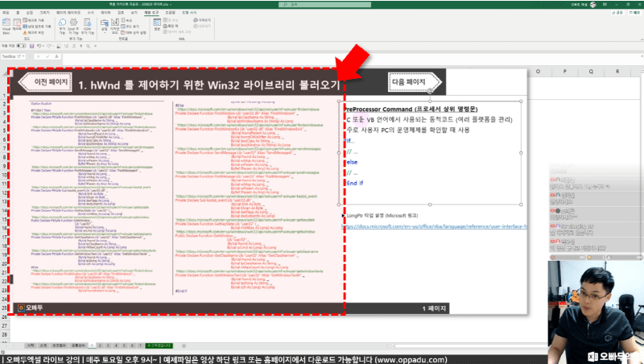Open control Properties
The width and height of the screenshot is (644, 364).
click(x=126, y=20)
